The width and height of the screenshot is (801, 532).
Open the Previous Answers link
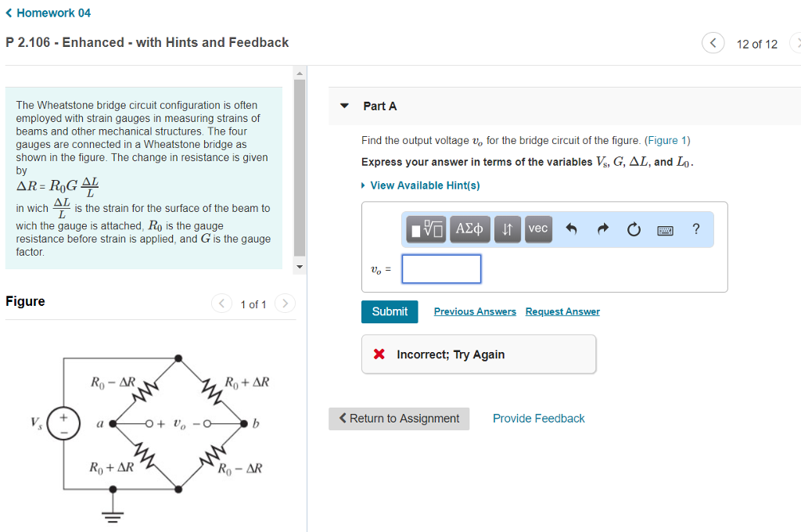[x=475, y=311]
